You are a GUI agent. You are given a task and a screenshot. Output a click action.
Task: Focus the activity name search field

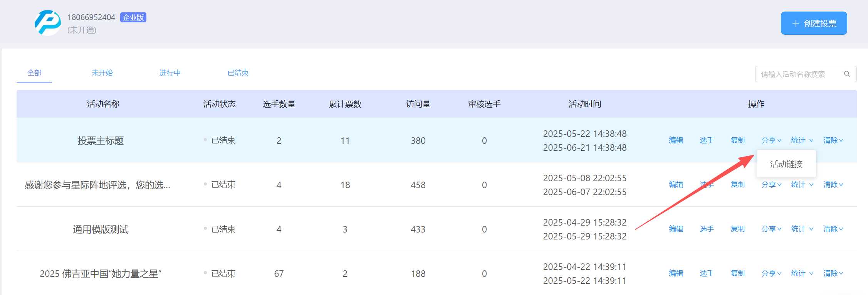(x=799, y=74)
